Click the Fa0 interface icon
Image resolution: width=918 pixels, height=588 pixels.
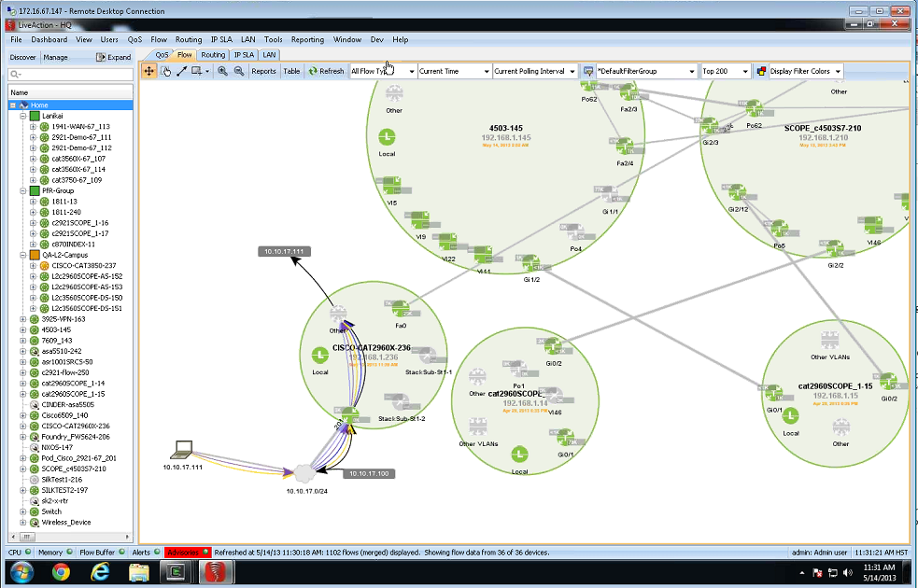point(401,309)
